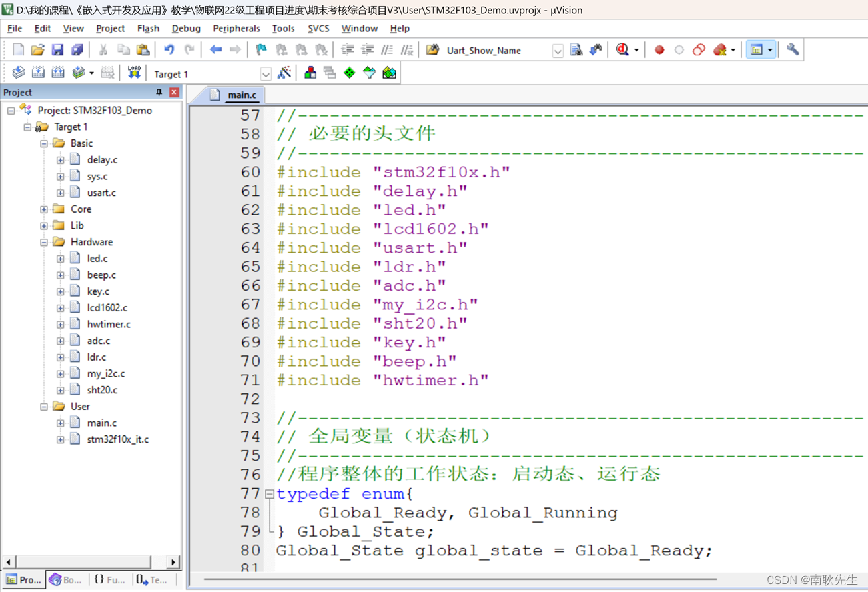
Task: Rebuild all target files
Action: coord(58,73)
